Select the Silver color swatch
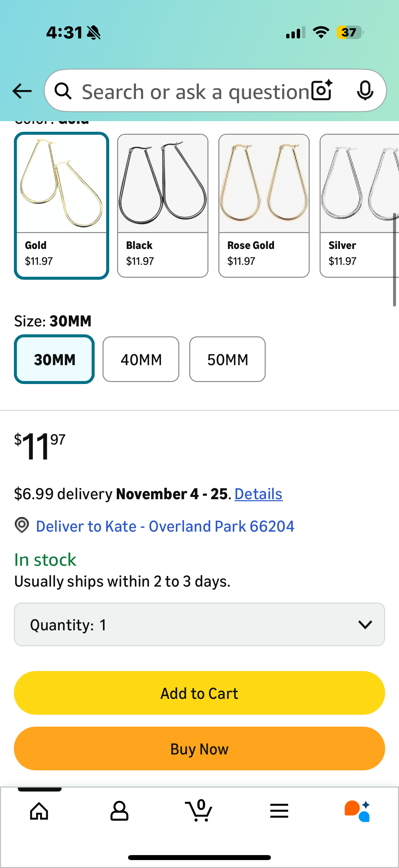This screenshot has height=868, width=399. (359, 206)
